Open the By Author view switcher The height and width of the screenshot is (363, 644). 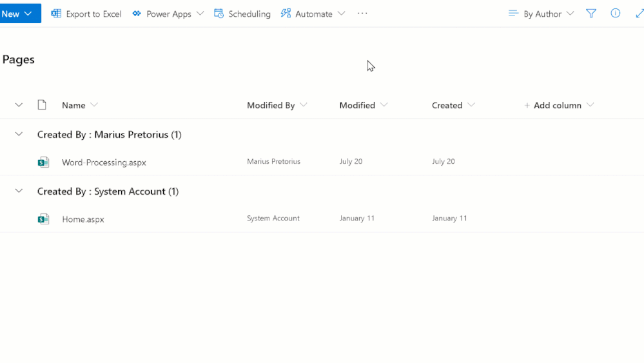(543, 14)
